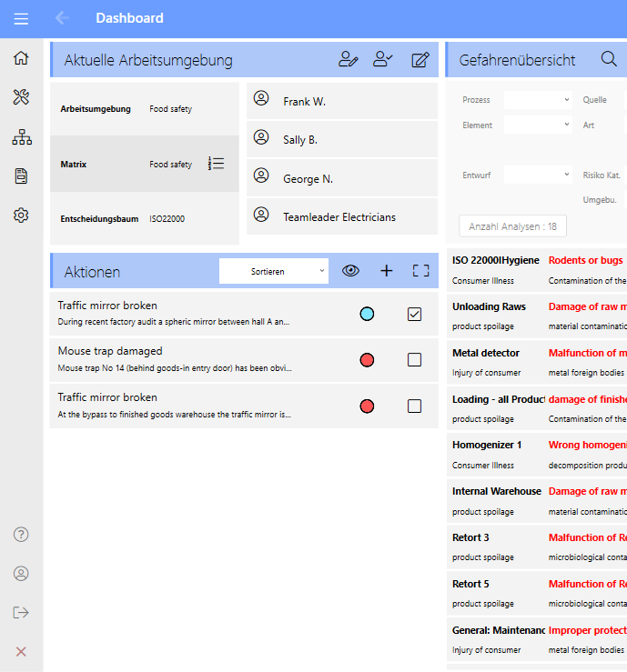Image resolution: width=627 pixels, height=672 pixels.
Task: Click Teamleader Electricians avatar icon
Action: (x=261, y=214)
